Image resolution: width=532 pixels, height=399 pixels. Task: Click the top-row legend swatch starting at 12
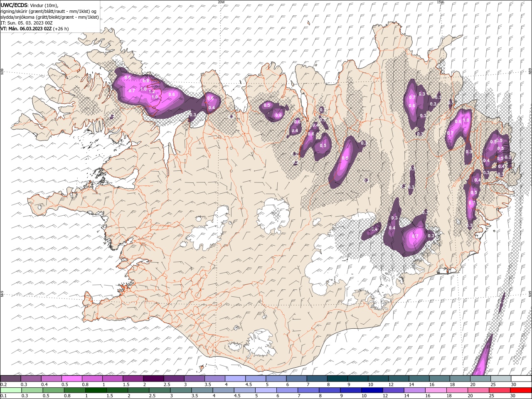398,378
